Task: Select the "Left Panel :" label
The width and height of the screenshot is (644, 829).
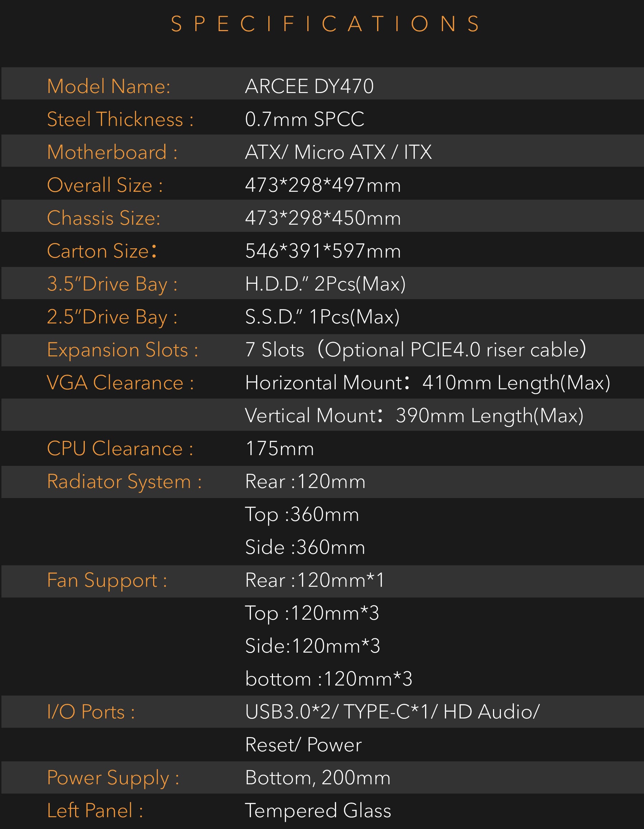Action: coord(95,811)
